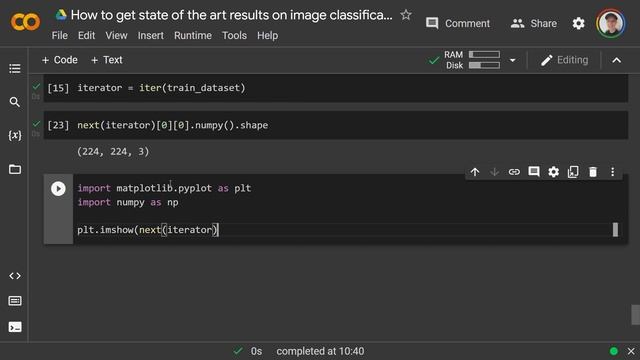This screenshot has height=360, width=640.
Task: Open the View menu
Action: [x=116, y=36]
